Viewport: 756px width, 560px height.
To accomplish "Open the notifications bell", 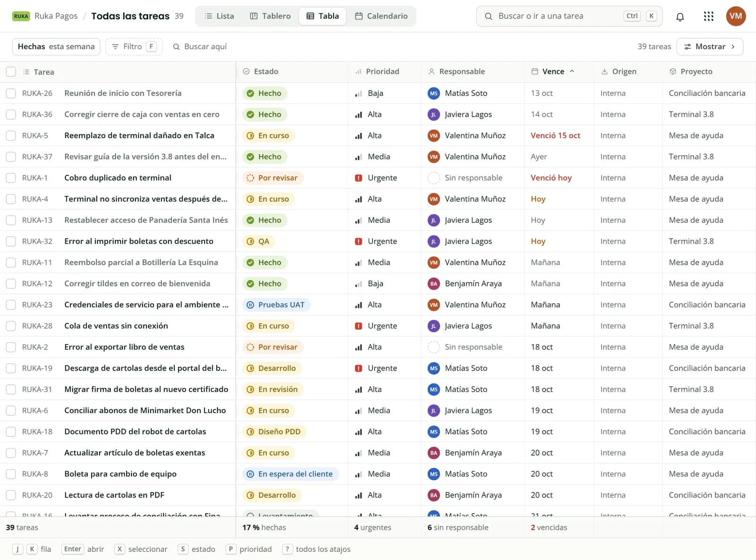I will [680, 17].
